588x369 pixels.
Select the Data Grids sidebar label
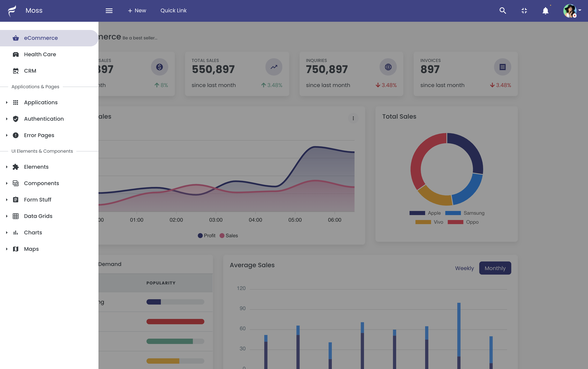click(38, 216)
